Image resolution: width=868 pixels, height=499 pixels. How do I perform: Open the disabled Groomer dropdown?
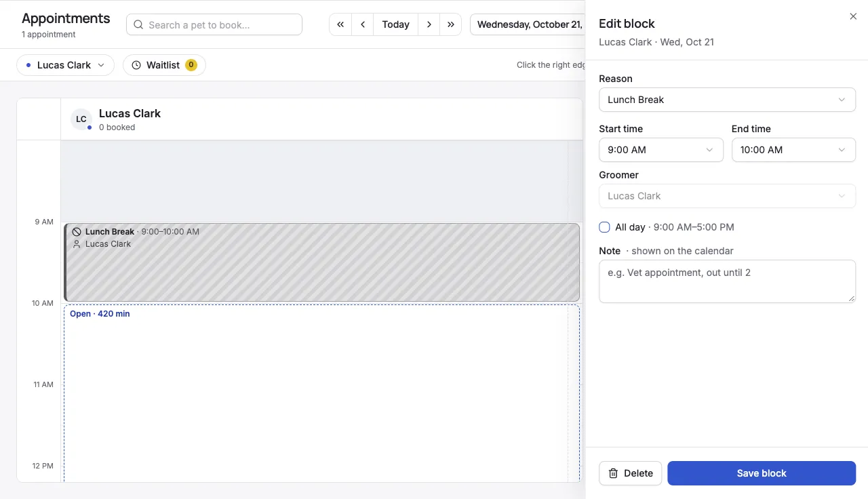click(727, 196)
